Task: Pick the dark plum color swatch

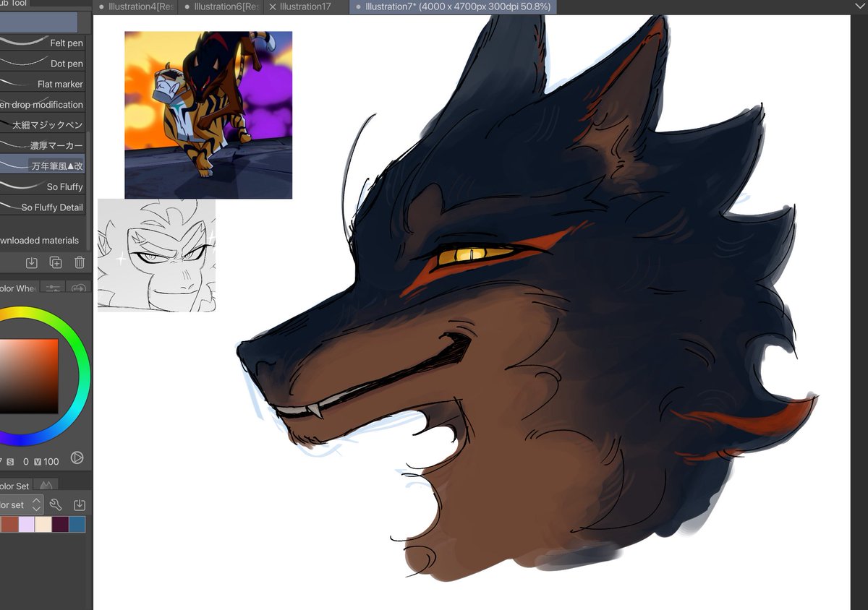Action: click(x=60, y=524)
